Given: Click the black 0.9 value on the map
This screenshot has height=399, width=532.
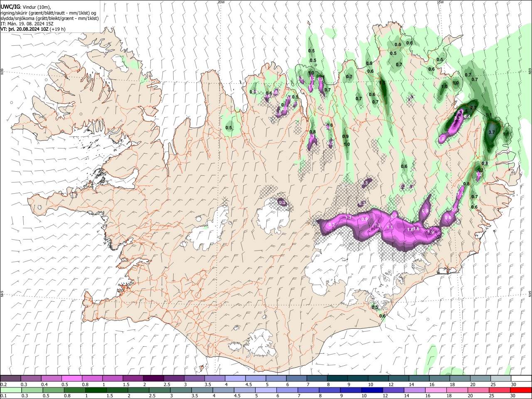Looking at the screenshot, I should (x=345, y=137).
